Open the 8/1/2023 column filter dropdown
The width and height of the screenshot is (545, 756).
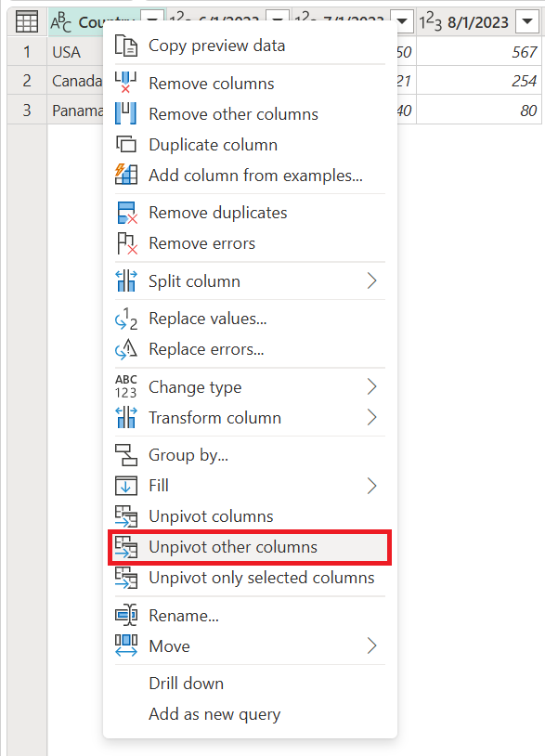[x=527, y=20]
